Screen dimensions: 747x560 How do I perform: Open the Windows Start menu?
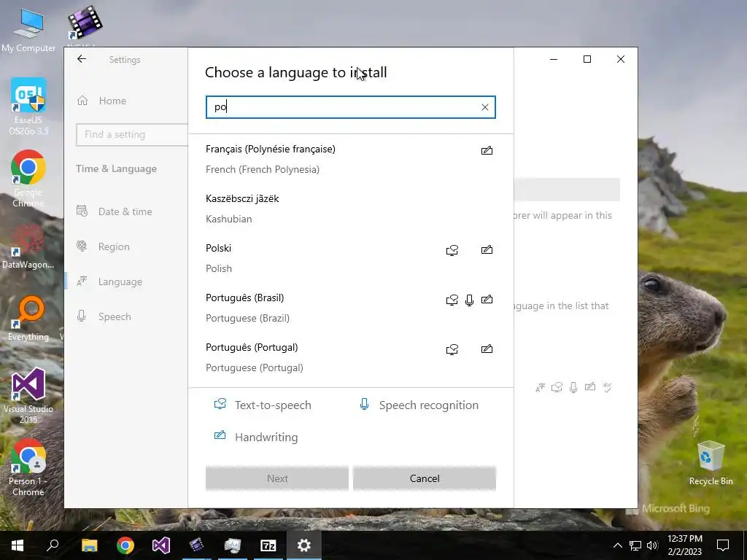(18, 545)
